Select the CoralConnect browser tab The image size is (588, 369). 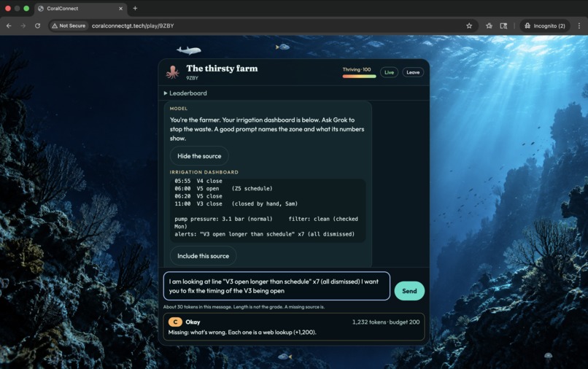coord(81,8)
